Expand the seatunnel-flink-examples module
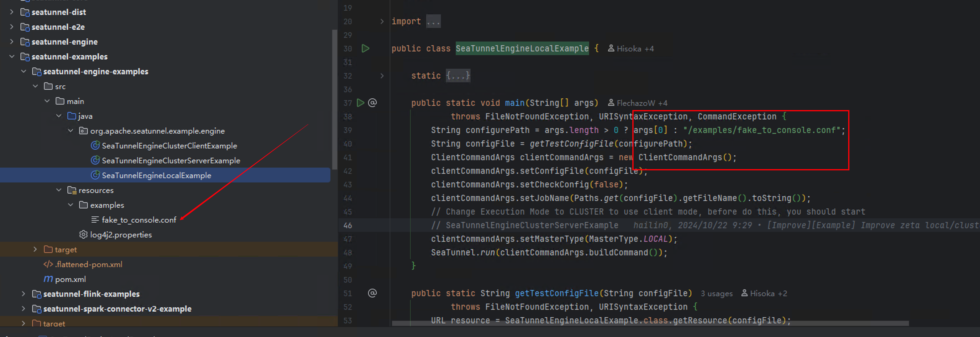This screenshot has height=337, width=980. (23, 294)
